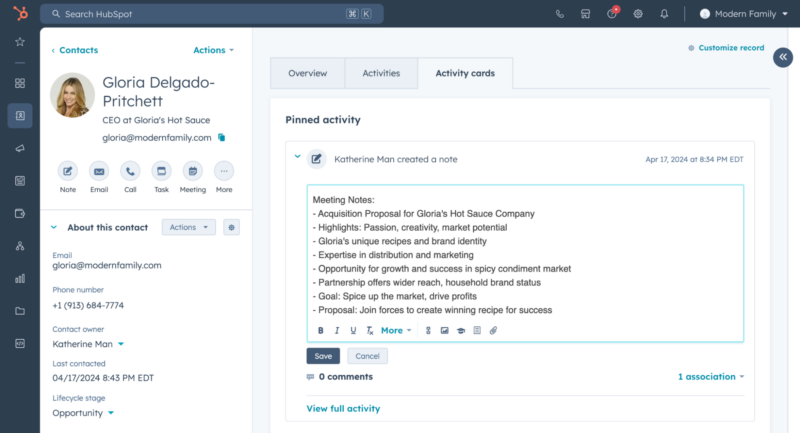Viewport: 800px width, 433px height.
Task: Click the email value gloria@modernfamily.com under Email
Action: (107, 266)
